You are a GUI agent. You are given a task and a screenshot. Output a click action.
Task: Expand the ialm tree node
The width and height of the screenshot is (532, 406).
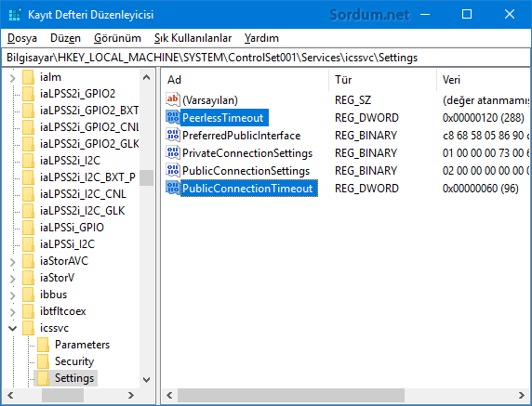pyautogui.click(x=12, y=78)
